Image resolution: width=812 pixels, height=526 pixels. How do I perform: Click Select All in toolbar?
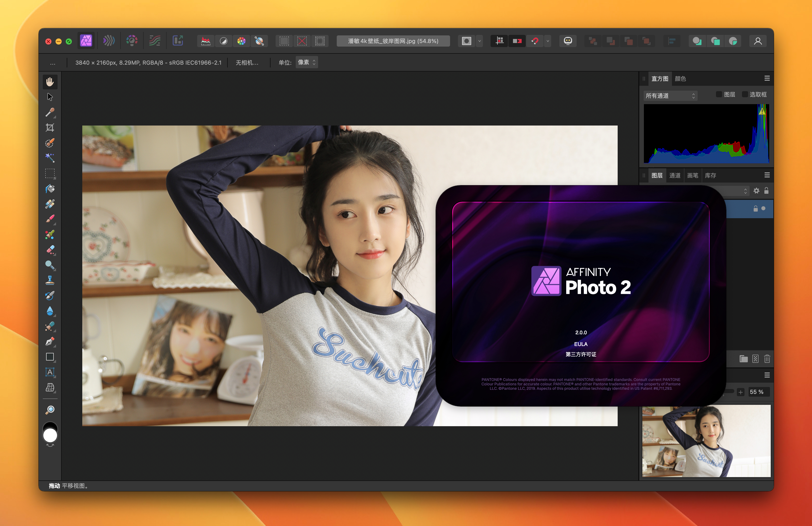tap(284, 41)
